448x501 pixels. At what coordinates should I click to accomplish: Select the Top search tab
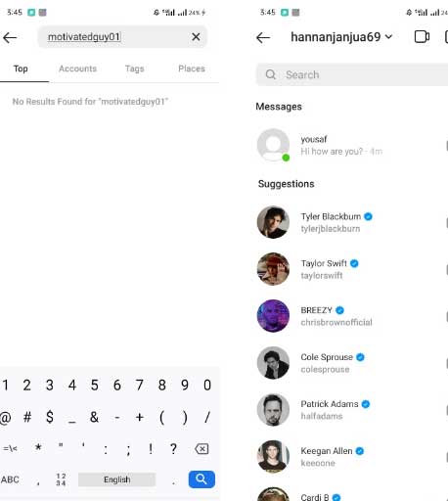coord(21,68)
